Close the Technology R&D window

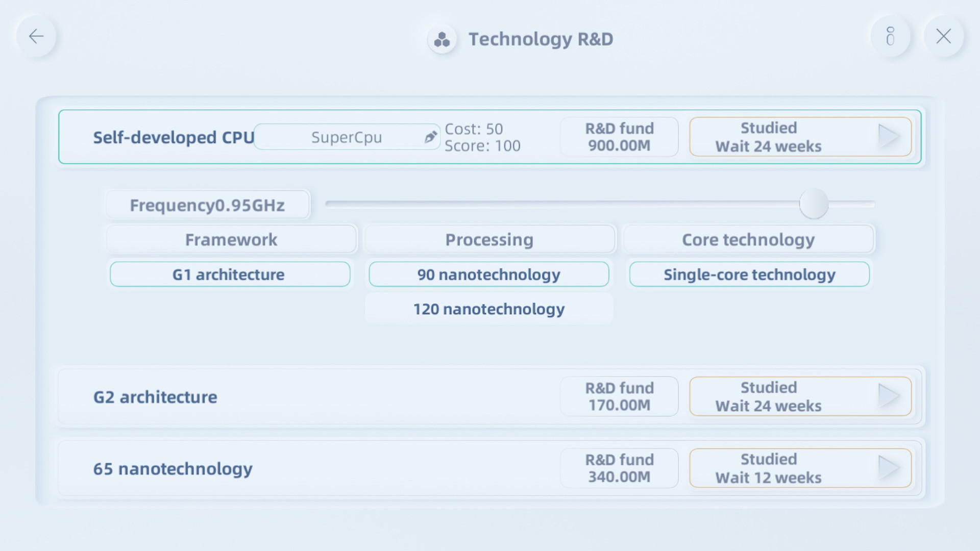[x=943, y=36]
